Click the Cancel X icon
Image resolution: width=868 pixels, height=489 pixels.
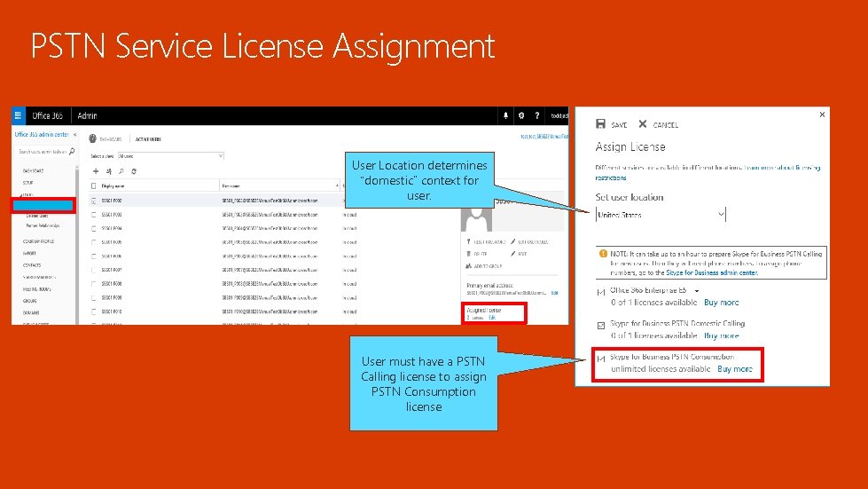pos(642,123)
